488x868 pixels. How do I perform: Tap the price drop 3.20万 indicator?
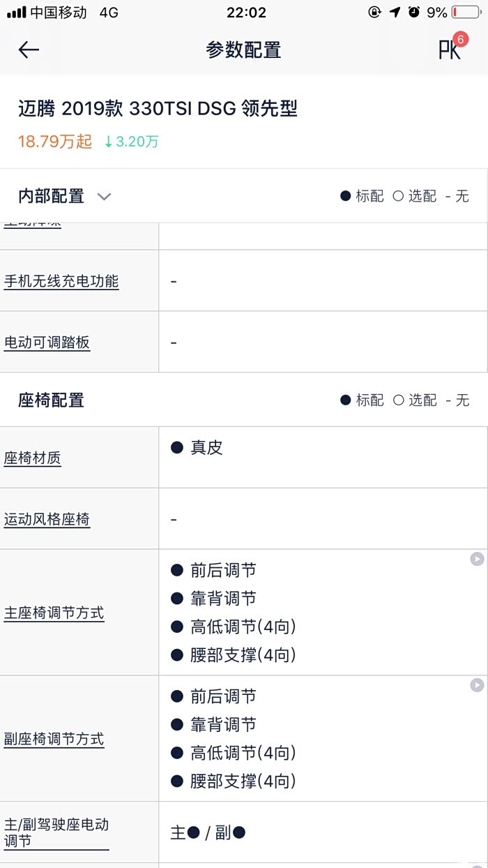click(x=131, y=142)
